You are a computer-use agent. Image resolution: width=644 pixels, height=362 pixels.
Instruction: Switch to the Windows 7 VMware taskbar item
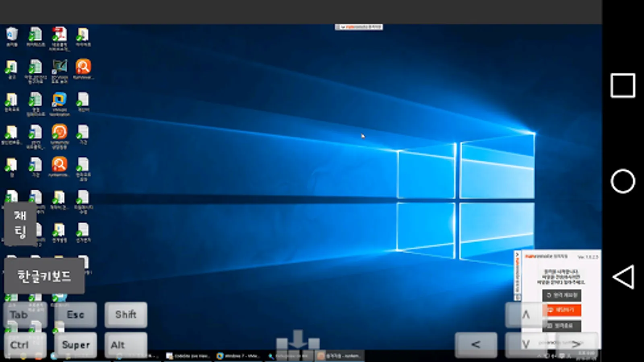(x=238, y=356)
